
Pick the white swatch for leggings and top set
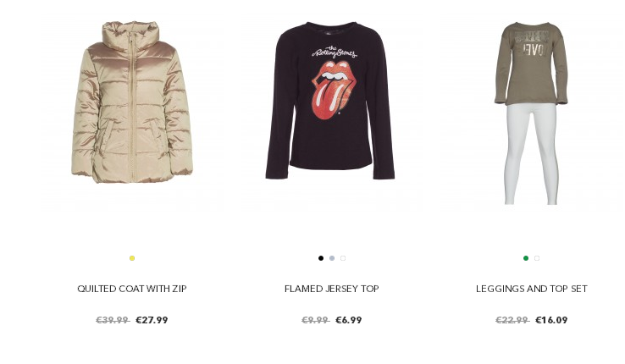tap(537, 258)
